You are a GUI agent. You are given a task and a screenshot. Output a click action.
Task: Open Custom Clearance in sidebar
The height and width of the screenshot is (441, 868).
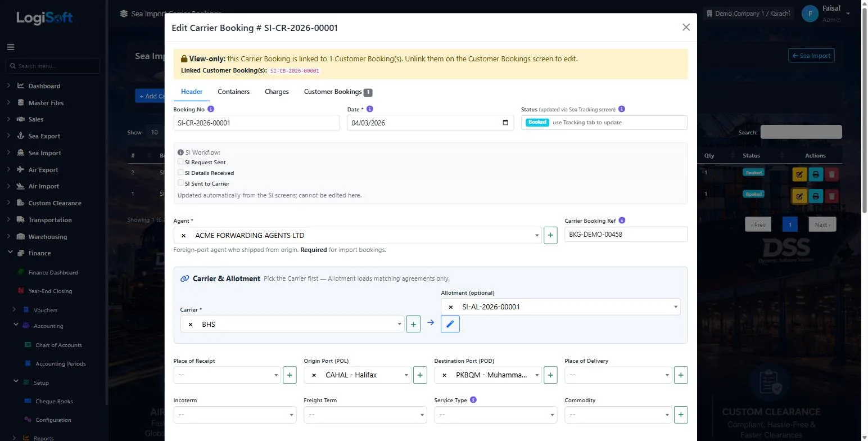[x=55, y=203]
